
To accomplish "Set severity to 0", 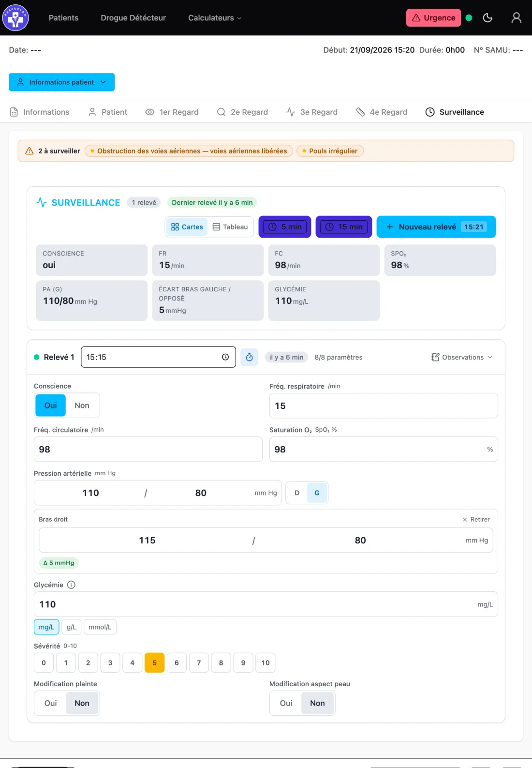I will (44, 663).
